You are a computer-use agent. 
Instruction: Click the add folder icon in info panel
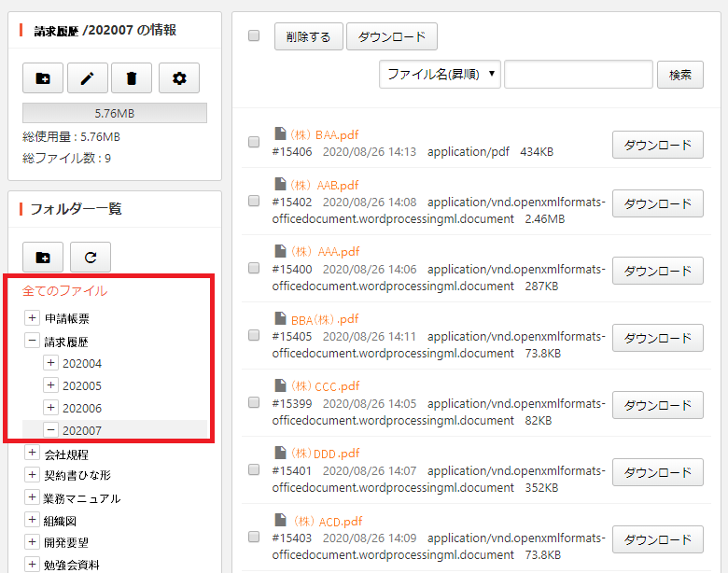[x=43, y=79]
